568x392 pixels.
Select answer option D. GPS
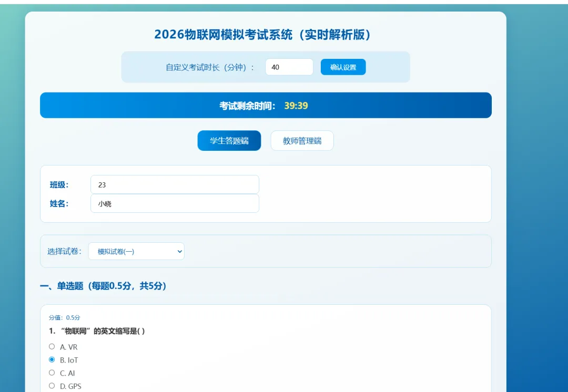pyautogui.click(x=52, y=386)
